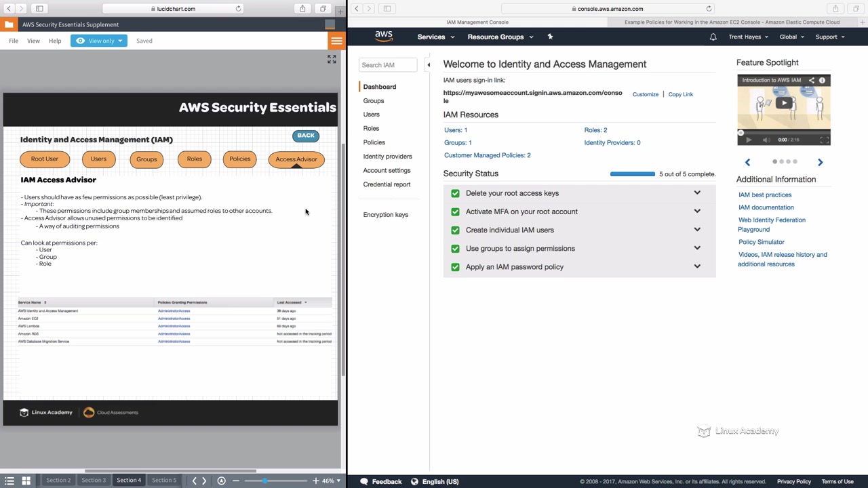Reload the lucidchart.com page
Screen dimensions: 868x488
pos(238,9)
